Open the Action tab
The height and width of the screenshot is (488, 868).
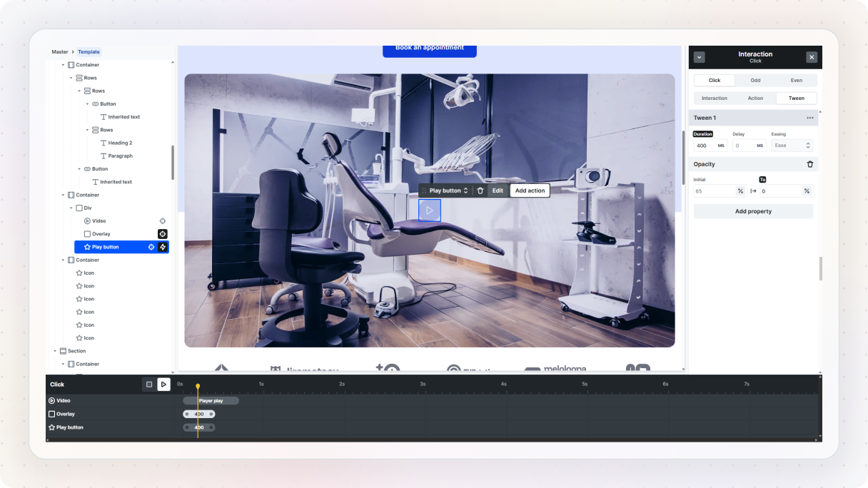tap(755, 98)
